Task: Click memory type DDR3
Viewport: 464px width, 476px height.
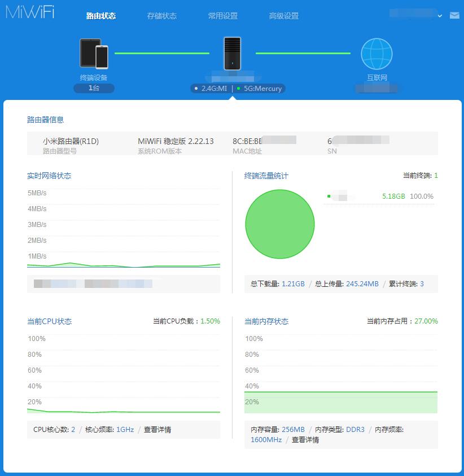Action: tap(356, 430)
